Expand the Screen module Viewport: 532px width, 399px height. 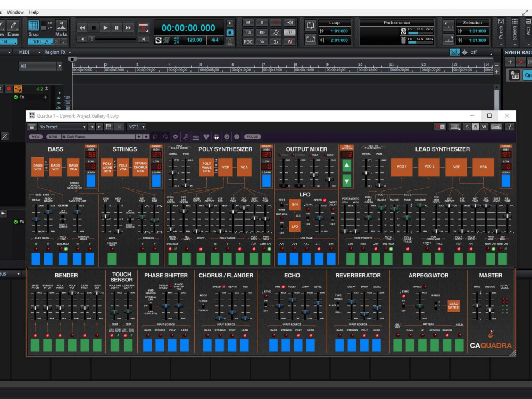pos(514,32)
